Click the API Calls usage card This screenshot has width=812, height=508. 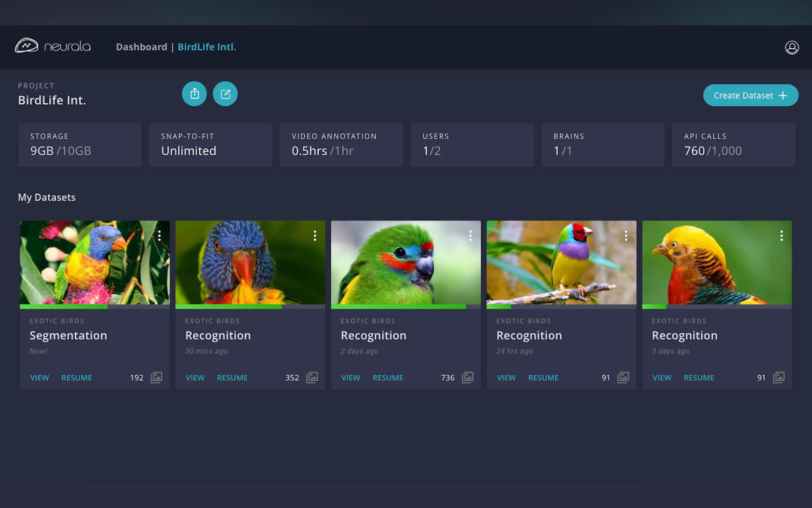(733, 145)
